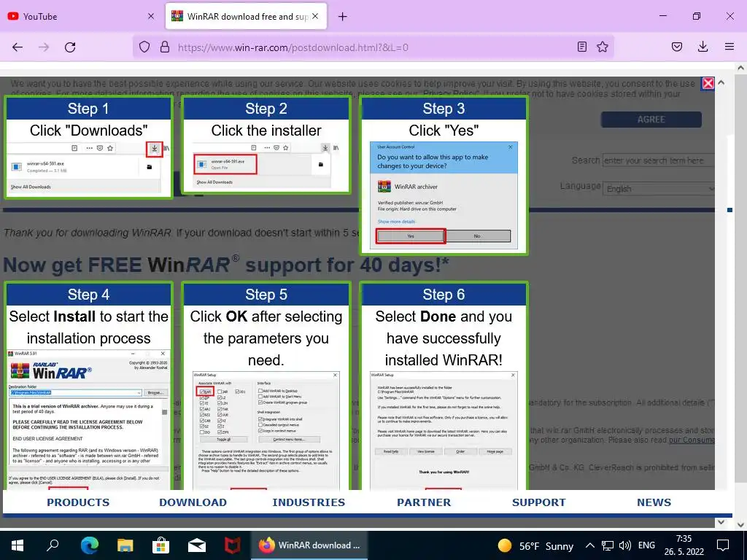The width and height of the screenshot is (747, 560).
Task: Open network status tray icon
Action: point(607,545)
